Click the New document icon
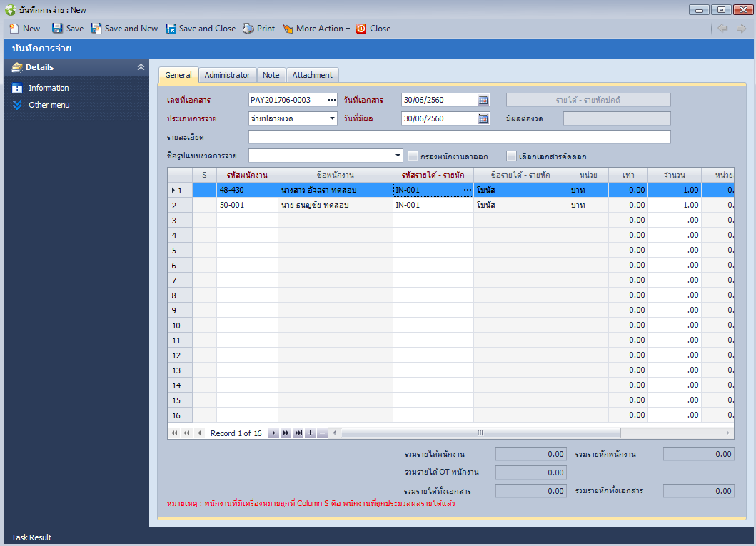The height and width of the screenshot is (546, 756). [14, 29]
